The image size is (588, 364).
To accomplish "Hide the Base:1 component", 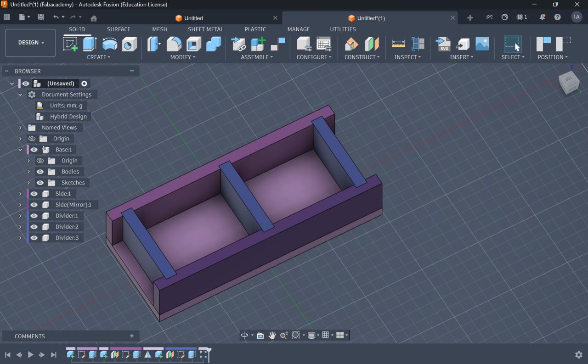I will (34, 150).
